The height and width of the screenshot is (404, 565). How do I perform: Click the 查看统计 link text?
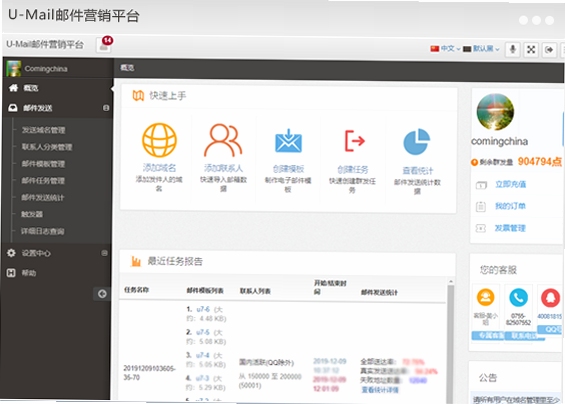pos(418,171)
